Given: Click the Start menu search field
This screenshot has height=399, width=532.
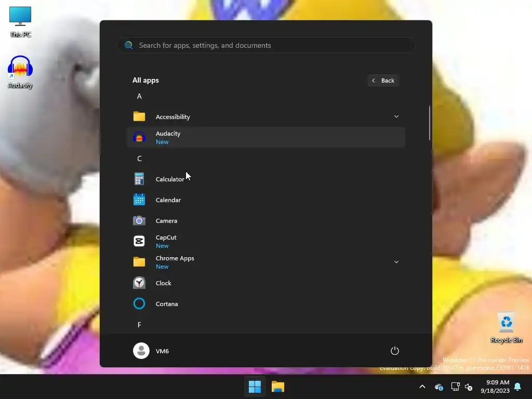Looking at the screenshot, I should [265, 45].
